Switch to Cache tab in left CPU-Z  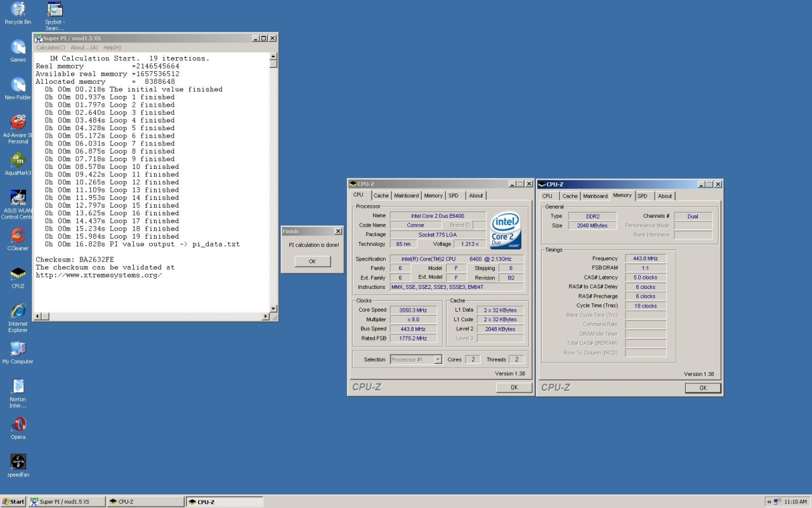click(381, 196)
